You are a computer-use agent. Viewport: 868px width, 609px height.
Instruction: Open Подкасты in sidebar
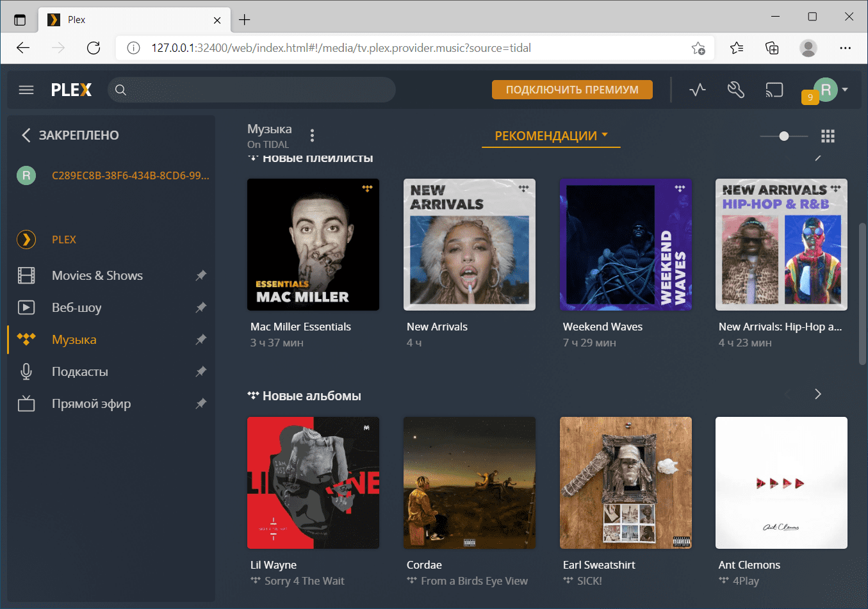[x=80, y=371]
